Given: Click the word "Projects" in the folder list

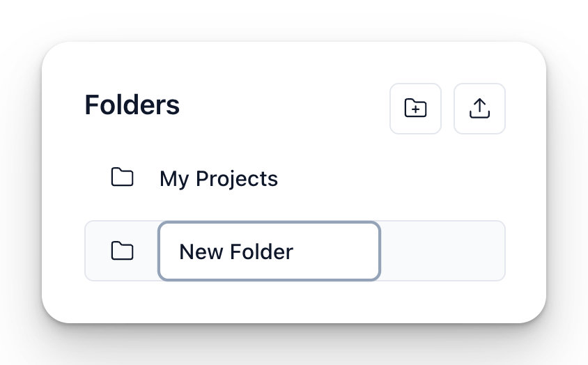Looking at the screenshot, I should (237, 179).
